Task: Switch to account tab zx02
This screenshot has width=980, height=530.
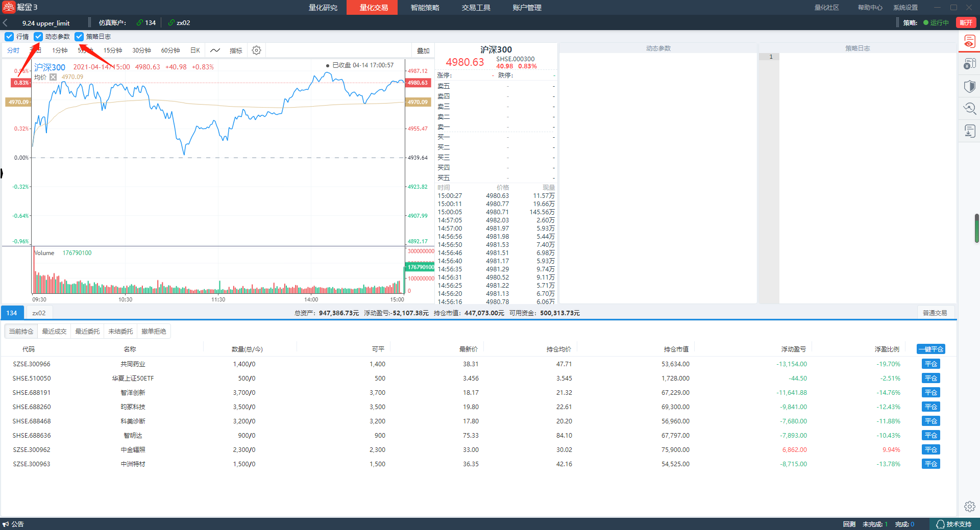Action: 39,313
